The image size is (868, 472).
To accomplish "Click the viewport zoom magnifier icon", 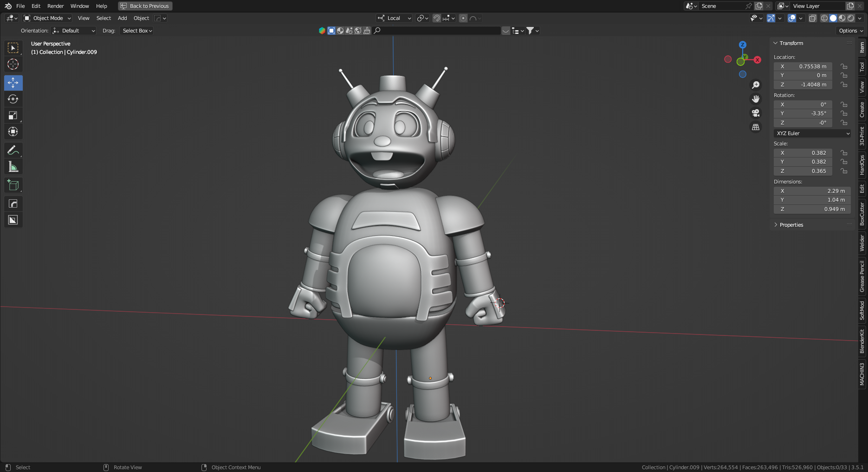I will pos(756,85).
